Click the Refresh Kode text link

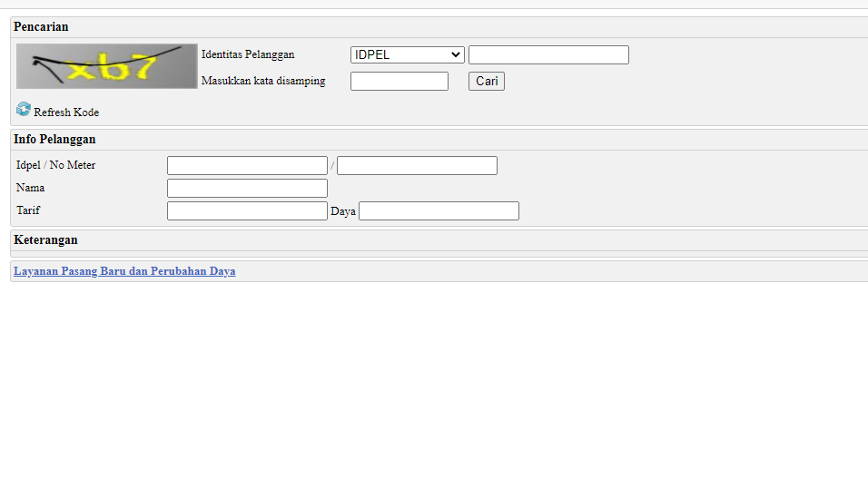66,112
